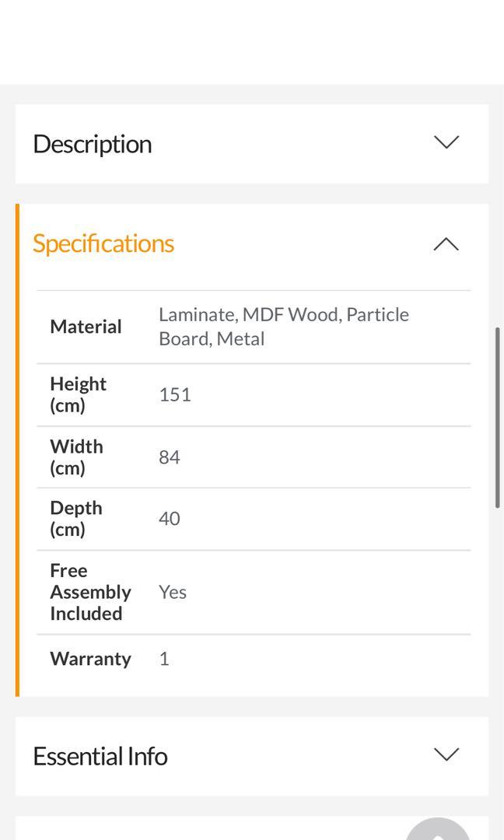This screenshot has height=840, width=504.
Task: Click the depth value 40
Action: click(x=170, y=519)
